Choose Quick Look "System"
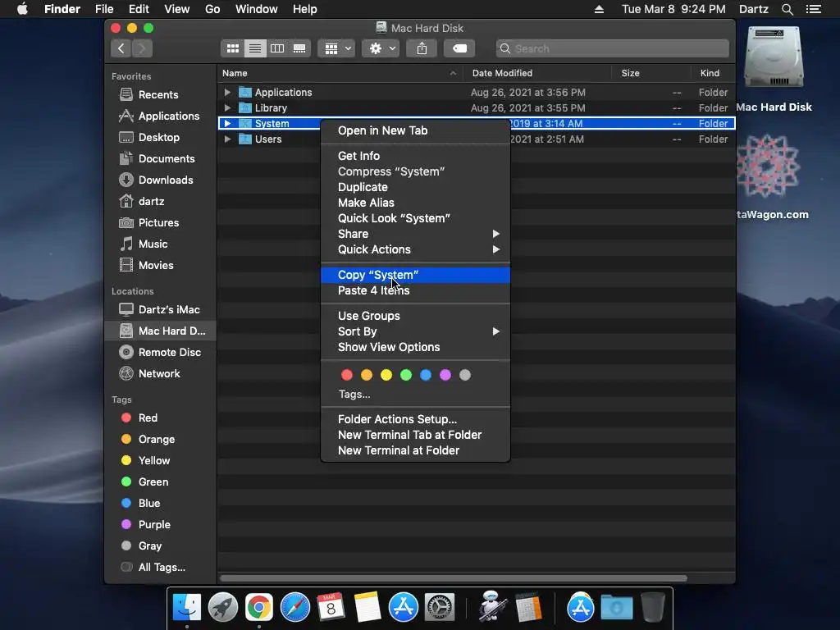The height and width of the screenshot is (630, 840). (x=415, y=218)
